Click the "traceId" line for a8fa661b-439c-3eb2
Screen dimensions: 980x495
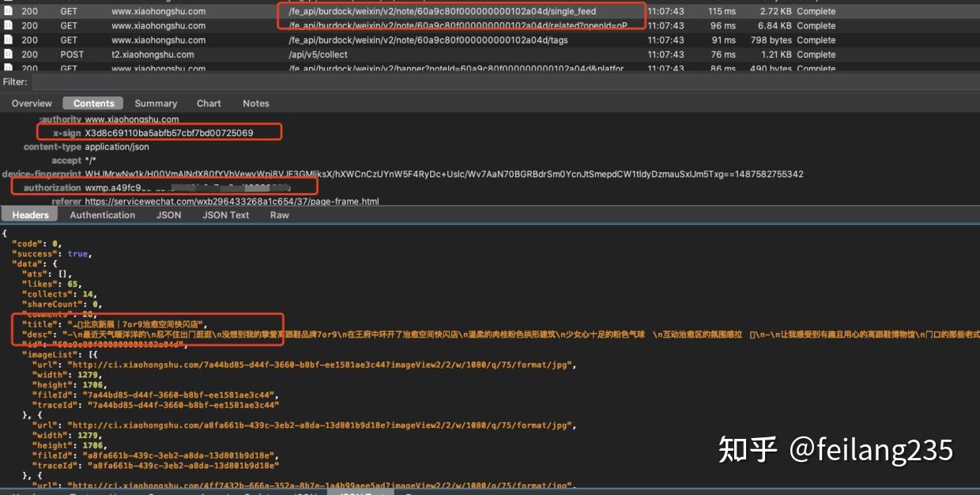coord(156,466)
